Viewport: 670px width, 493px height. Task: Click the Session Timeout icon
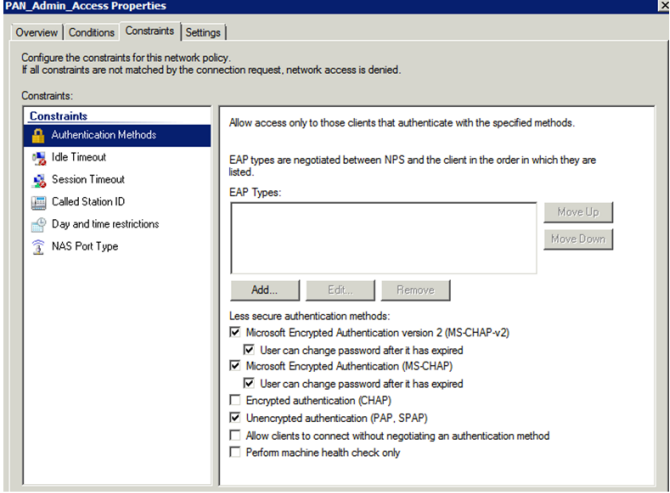[x=38, y=180]
